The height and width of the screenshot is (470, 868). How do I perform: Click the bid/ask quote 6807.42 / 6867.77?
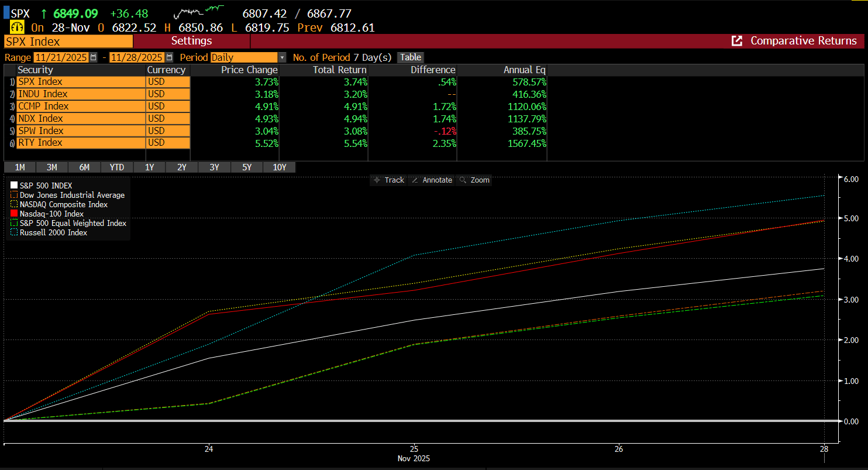coord(297,13)
